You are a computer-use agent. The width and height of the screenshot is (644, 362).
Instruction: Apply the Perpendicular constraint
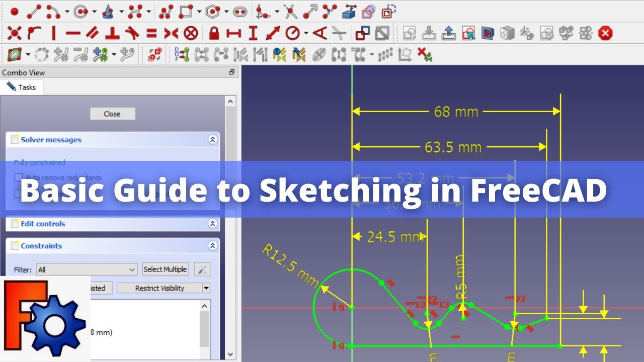pyautogui.click(x=112, y=34)
